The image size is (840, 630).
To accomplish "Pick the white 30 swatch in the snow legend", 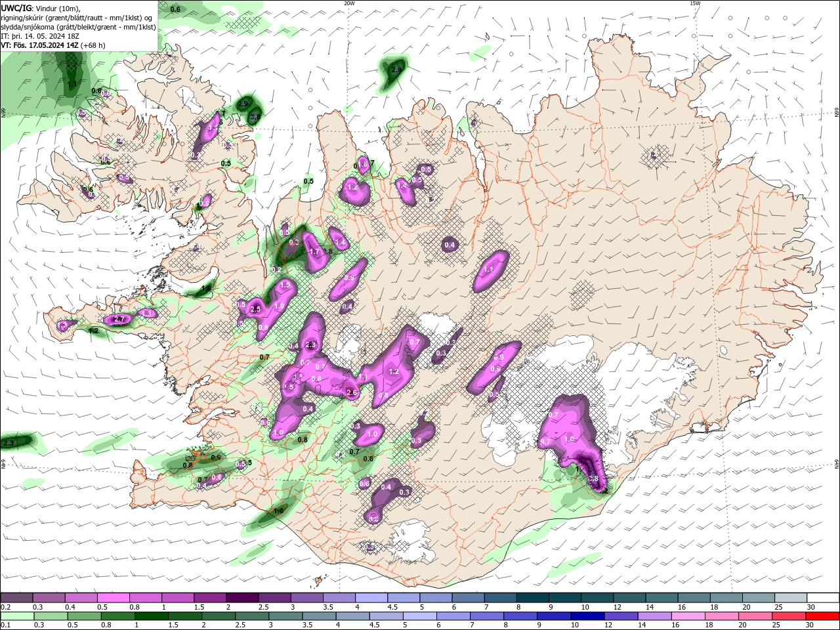I will [x=822, y=598].
